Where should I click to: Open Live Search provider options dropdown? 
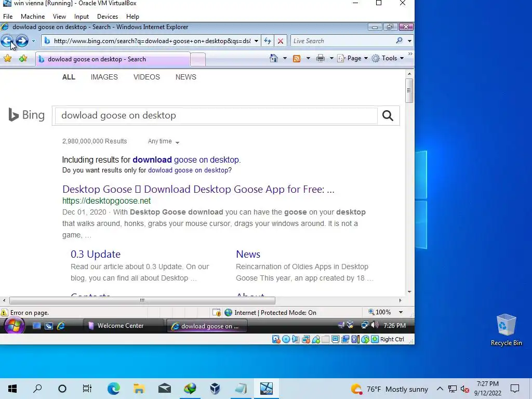point(409,41)
